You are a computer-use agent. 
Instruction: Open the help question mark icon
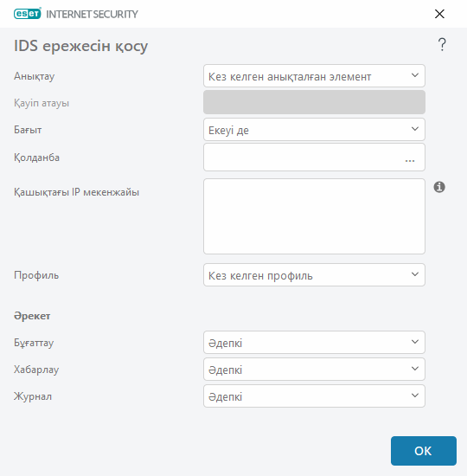tap(442, 45)
